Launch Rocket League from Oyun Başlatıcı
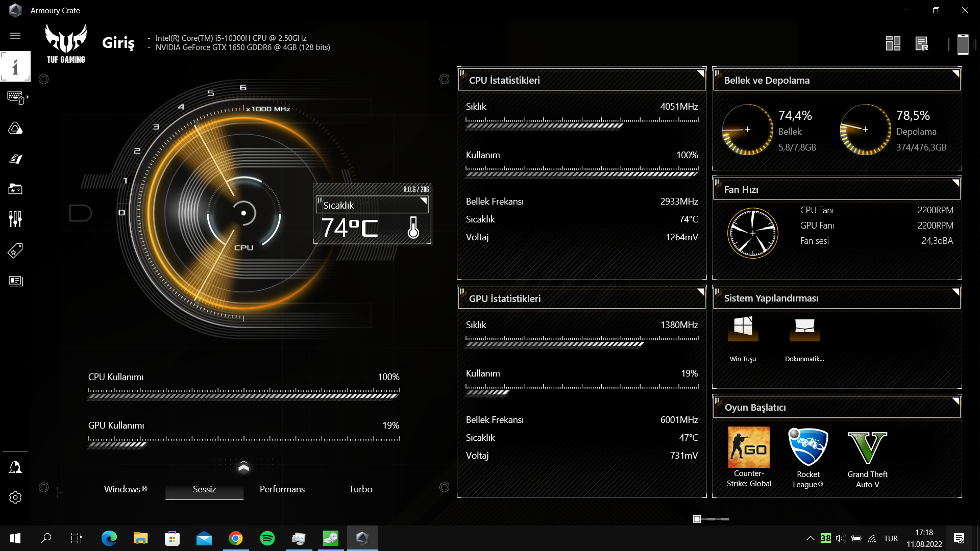This screenshot has height=551, width=980. [x=808, y=447]
